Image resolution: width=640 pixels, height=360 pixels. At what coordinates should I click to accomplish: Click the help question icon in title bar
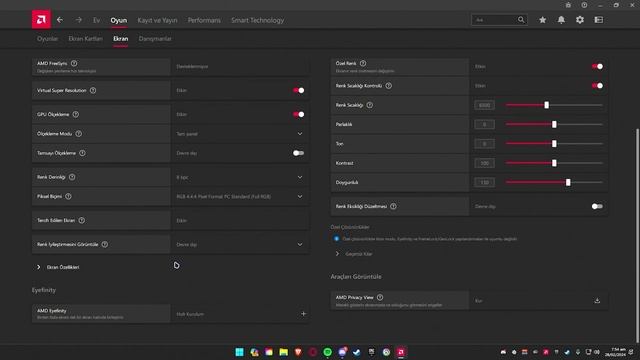[584, 5]
